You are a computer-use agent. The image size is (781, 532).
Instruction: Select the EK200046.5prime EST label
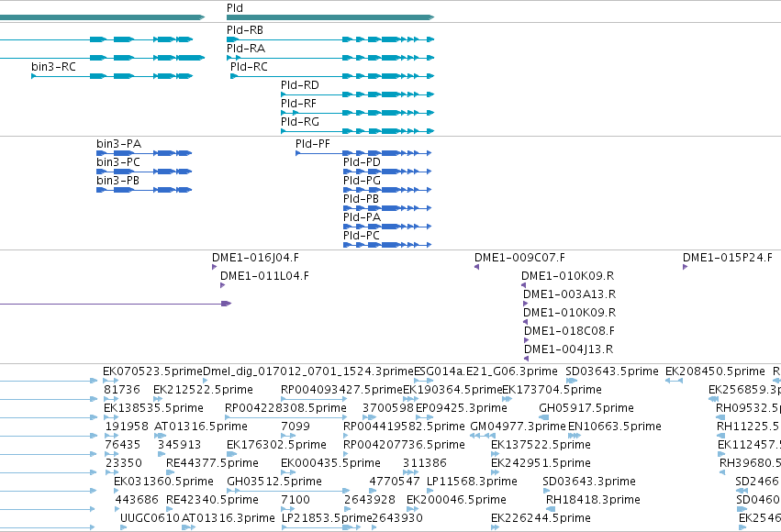coord(456,501)
